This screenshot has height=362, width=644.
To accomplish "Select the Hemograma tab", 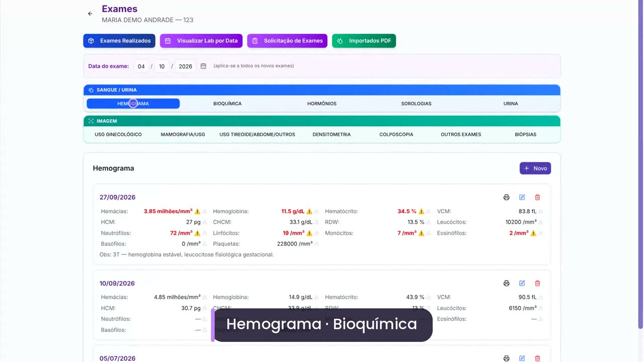I will [x=133, y=104].
